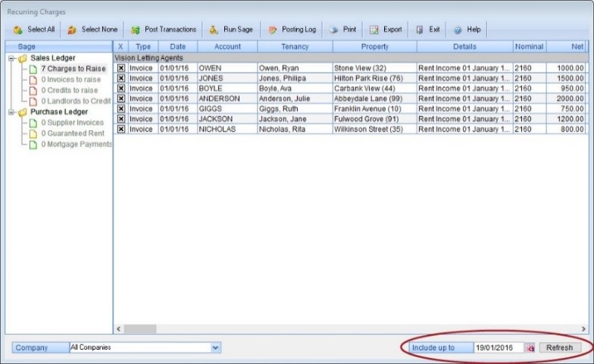594x364 pixels.
Task: Select 0 Invoices to raise tree item
Action: point(71,80)
